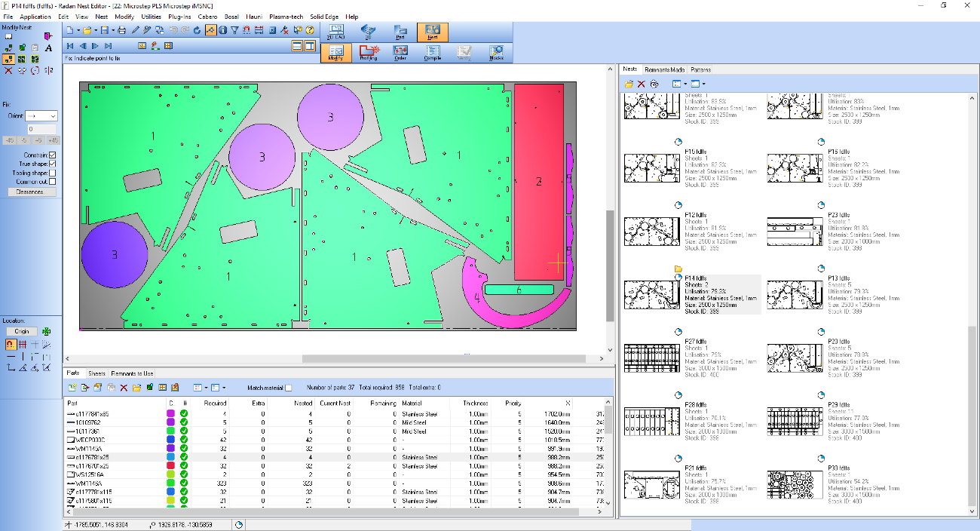Switch to the Patterns tab
This screenshot has height=531, width=980.
click(700, 69)
